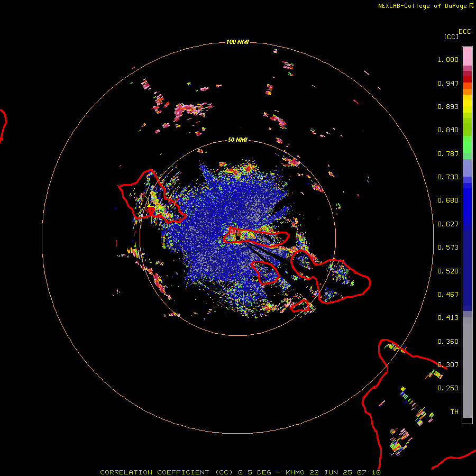Click the 0.787 legend value

coord(448,153)
